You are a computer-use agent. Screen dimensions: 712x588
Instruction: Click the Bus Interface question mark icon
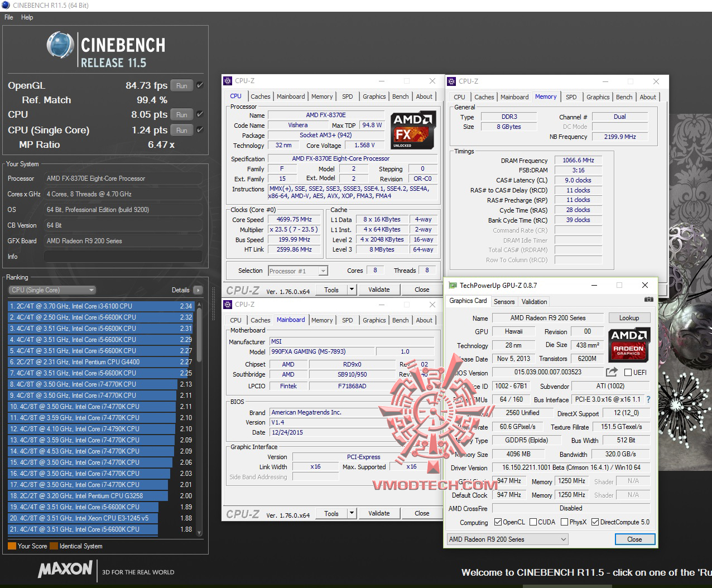pos(648,399)
